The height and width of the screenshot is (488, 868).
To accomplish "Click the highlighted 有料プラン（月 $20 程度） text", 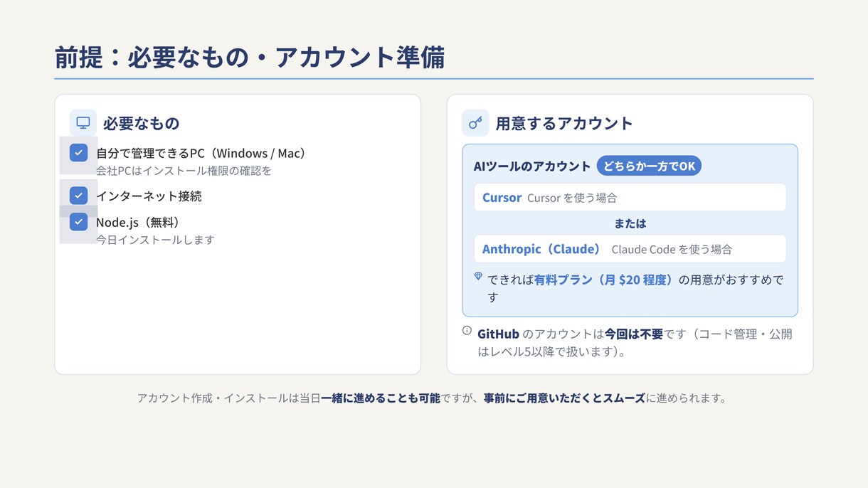I will click(604, 280).
